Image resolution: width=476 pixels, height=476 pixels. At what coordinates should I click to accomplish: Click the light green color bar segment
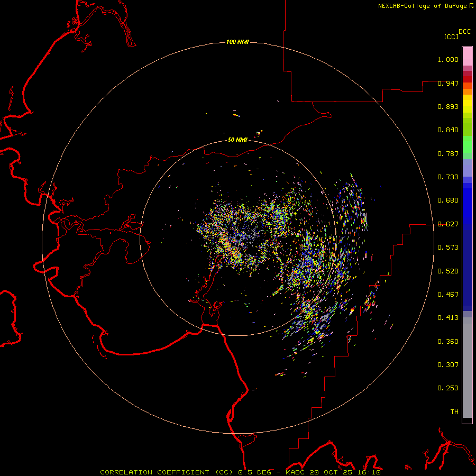click(467, 144)
